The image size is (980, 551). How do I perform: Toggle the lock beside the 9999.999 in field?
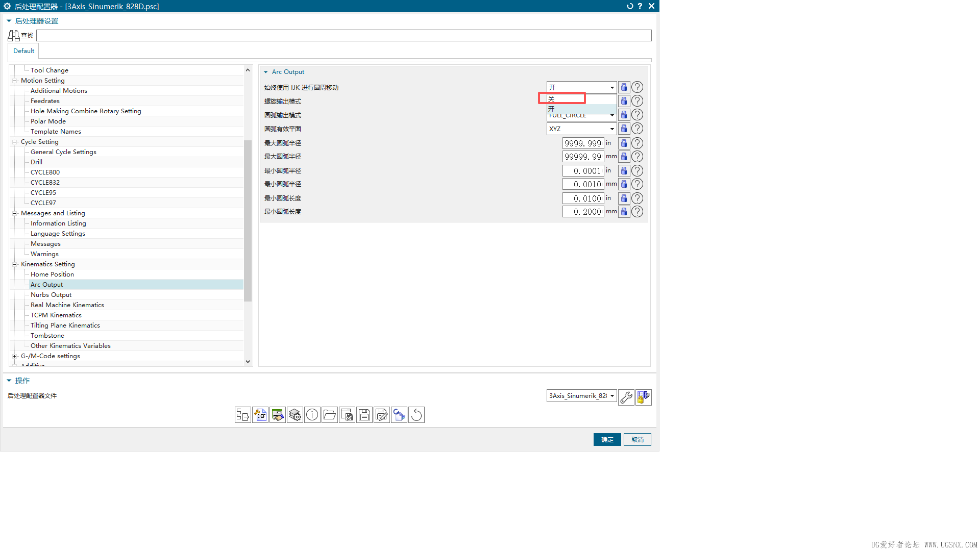click(x=624, y=143)
